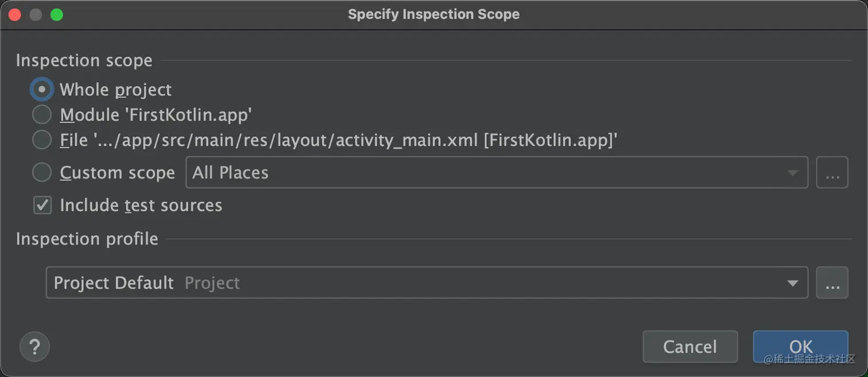Screen dimensions: 868x377
Task: Click the ellipsis button beside Custom scope
Action: (832, 172)
